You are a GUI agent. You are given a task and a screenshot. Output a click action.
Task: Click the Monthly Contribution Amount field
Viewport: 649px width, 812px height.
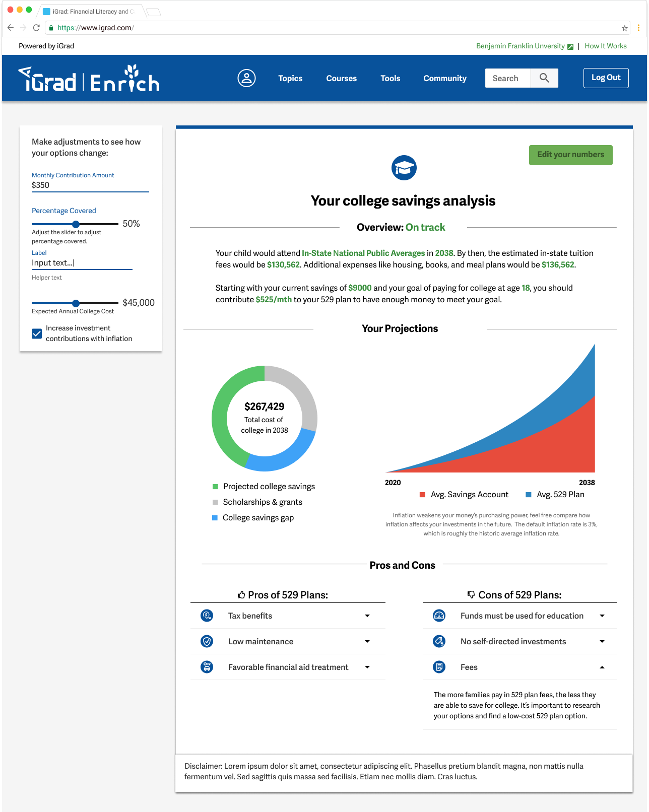coord(90,185)
